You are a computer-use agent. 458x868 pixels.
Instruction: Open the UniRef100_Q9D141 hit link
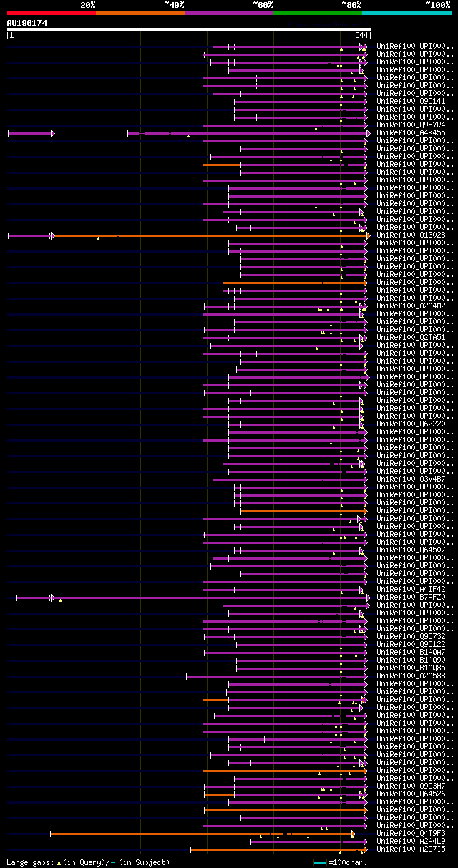point(411,101)
